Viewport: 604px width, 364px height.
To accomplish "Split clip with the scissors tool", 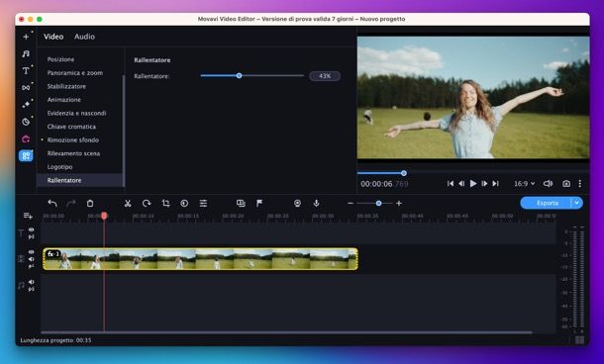I will tap(128, 203).
